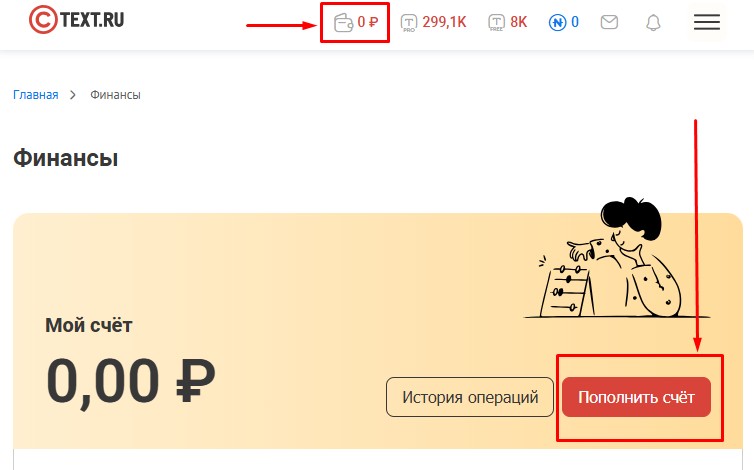This screenshot has width=754, height=470.
Task: Click the abacus character illustration
Action: pos(616,258)
